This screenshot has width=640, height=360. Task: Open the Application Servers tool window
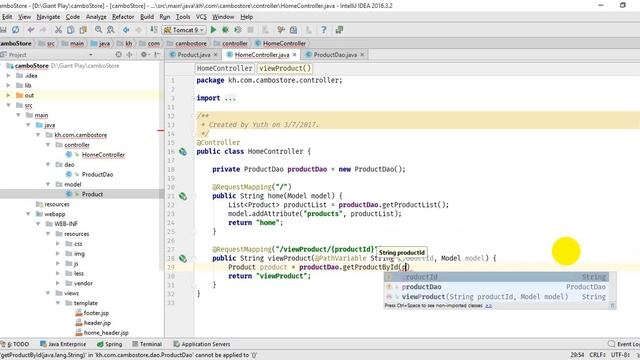coord(202,344)
